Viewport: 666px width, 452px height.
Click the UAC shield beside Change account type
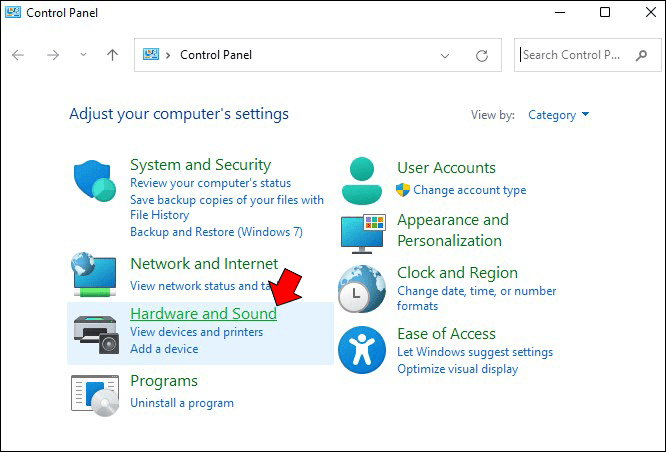(x=403, y=190)
